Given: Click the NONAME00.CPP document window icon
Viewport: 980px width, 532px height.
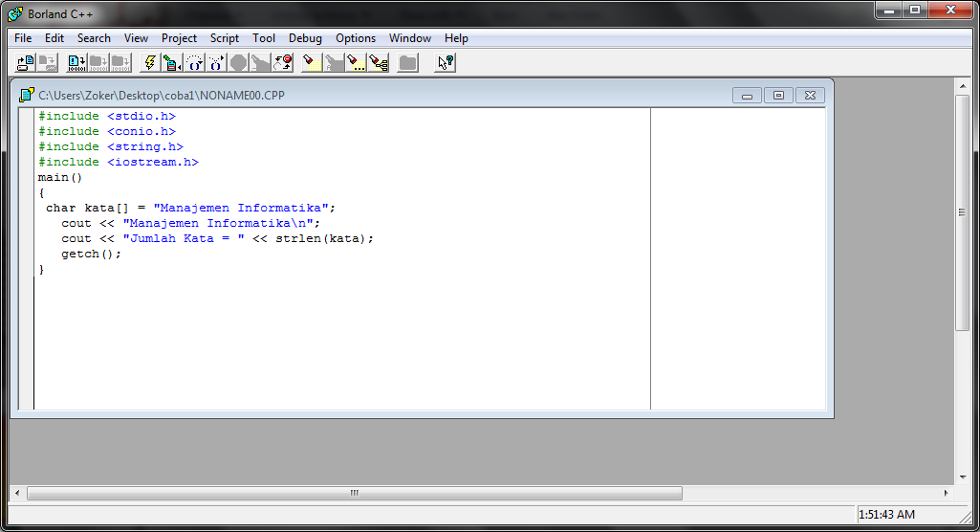Looking at the screenshot, I should tap(26, 95).
